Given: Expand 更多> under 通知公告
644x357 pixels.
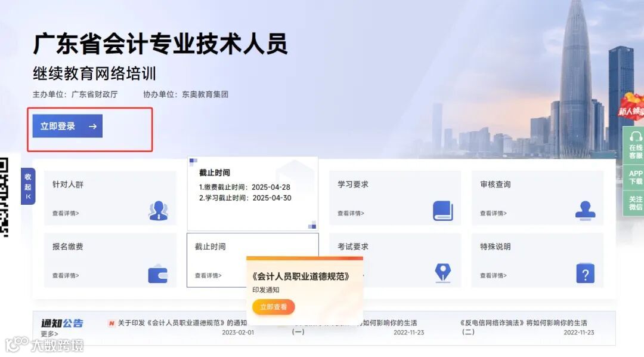Looking at the screenshot, I should pyautogui.click(x=49, y=334).
